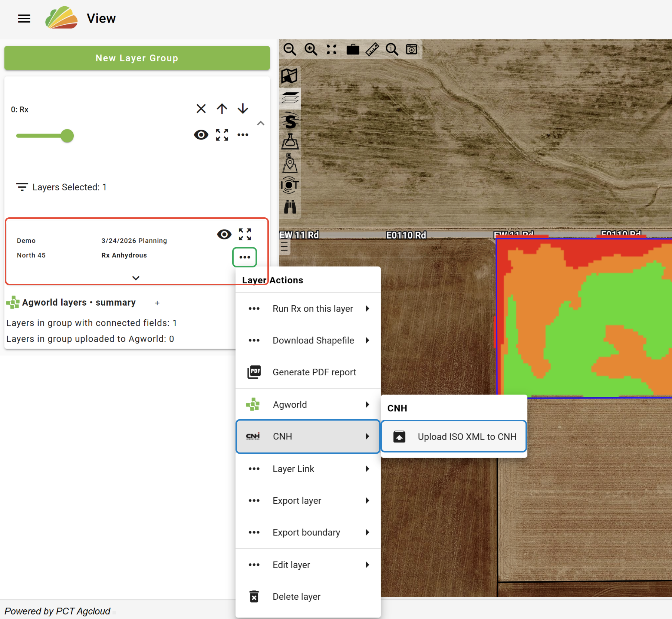Fit map to full extent
This screenshot has width=672, height=619.
click(x=332, y=49)
